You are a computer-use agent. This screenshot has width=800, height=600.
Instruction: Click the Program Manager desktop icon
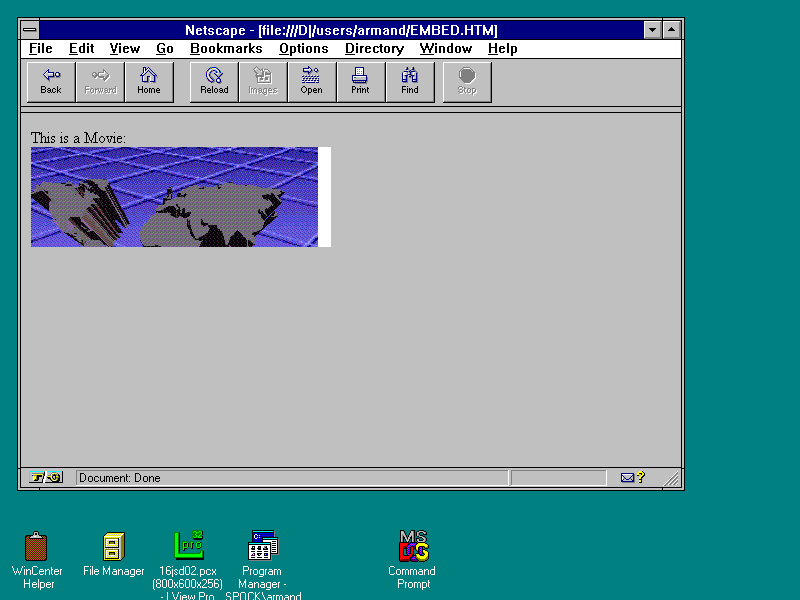263,547
